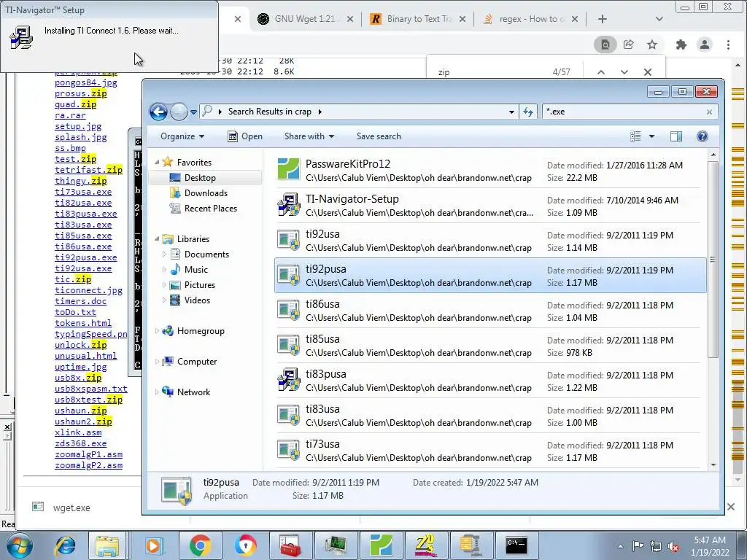Open the zoomalgP1.asm link
The image size is (747, 560).
[88, 454]
